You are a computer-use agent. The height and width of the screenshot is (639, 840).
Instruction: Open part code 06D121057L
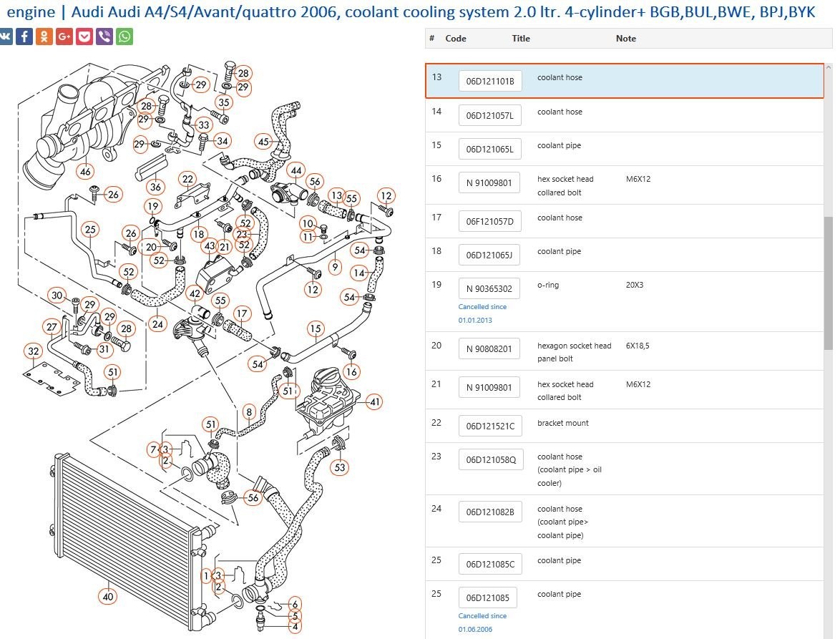489,115
